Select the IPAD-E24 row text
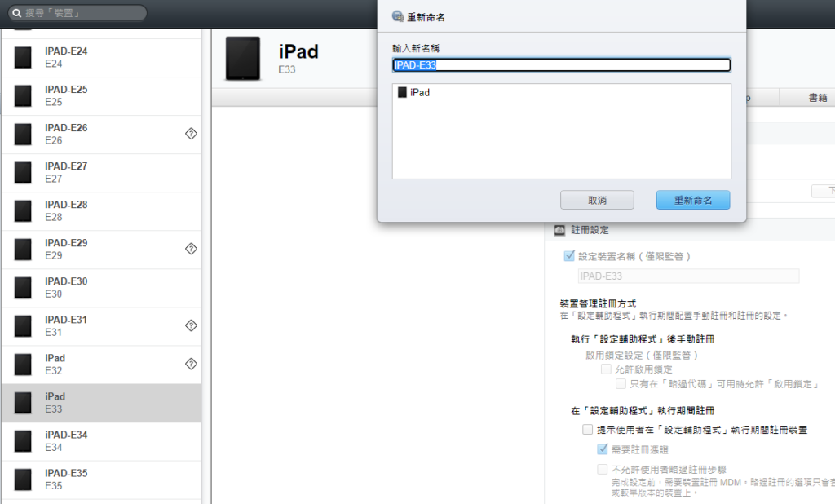 [x=66, y=51]
